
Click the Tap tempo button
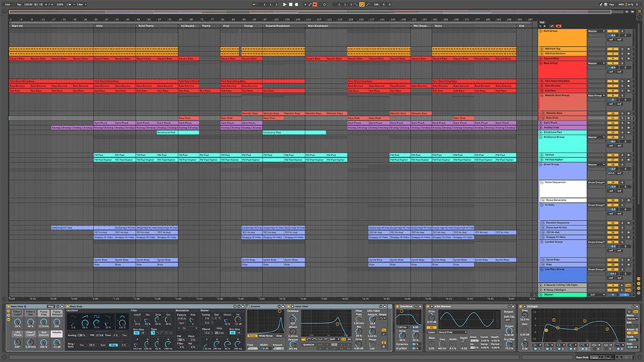tap(19, 4)
